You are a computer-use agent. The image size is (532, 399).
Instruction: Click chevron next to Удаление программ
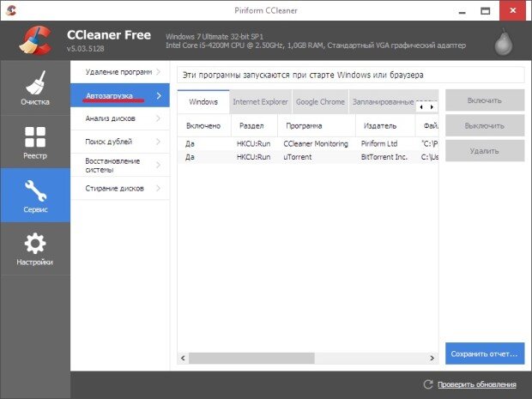159,72
